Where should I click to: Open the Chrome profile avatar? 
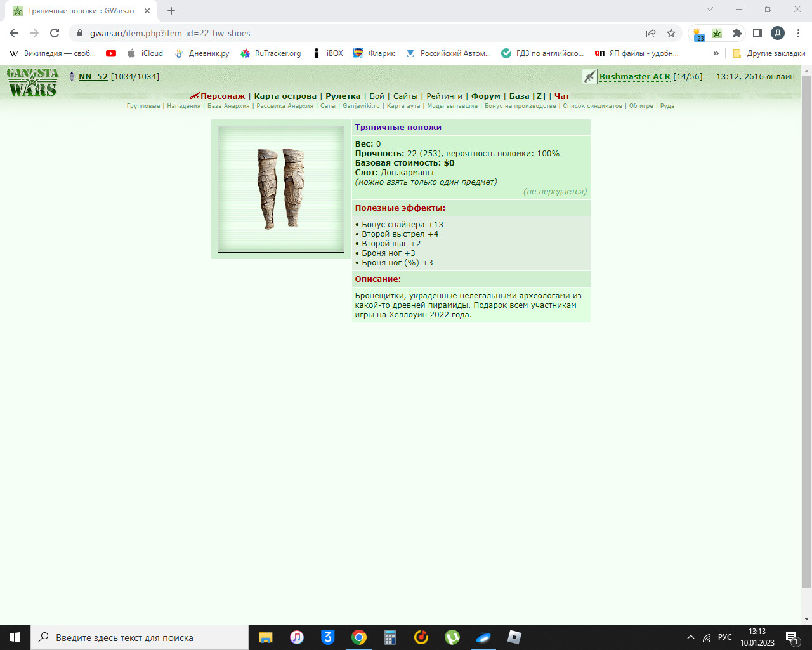point(778,33)
